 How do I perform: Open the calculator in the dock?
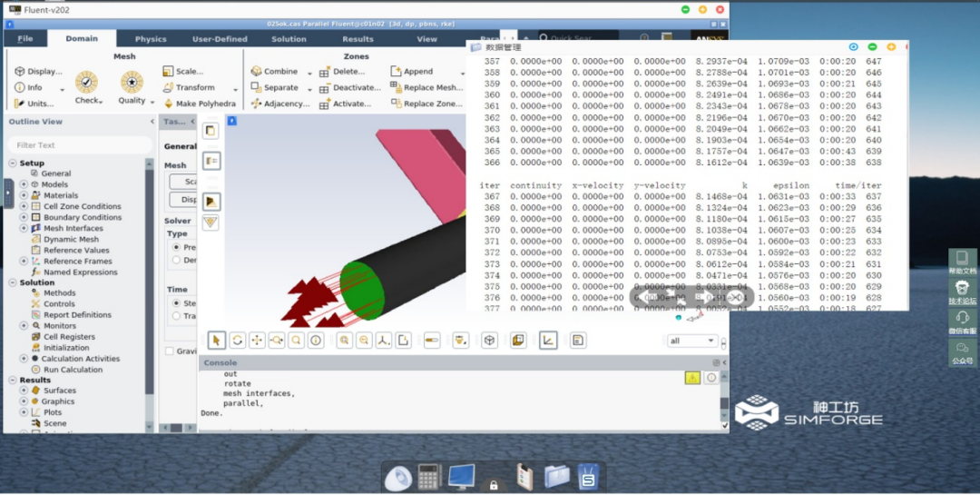tap(429, 477)
